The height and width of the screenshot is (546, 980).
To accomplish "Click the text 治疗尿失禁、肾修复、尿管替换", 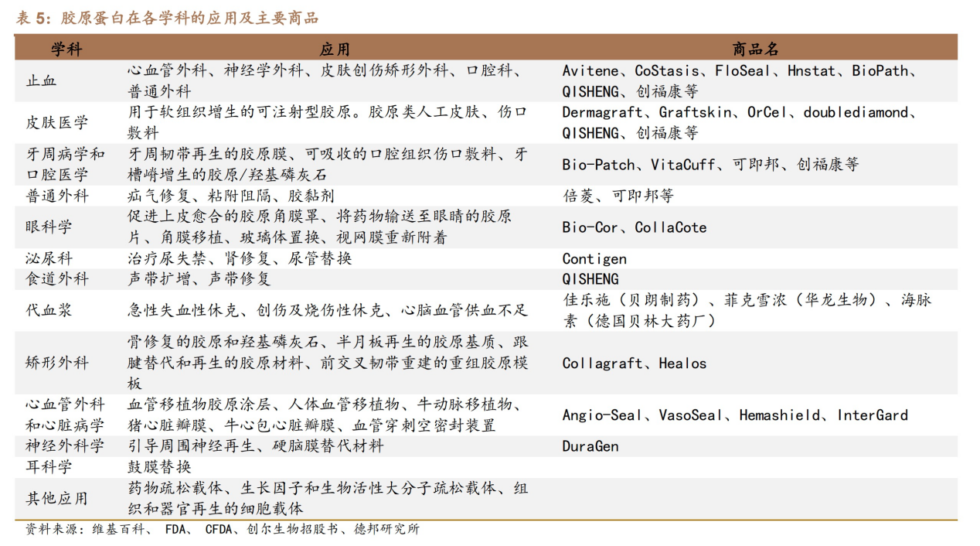I will 240,258.
